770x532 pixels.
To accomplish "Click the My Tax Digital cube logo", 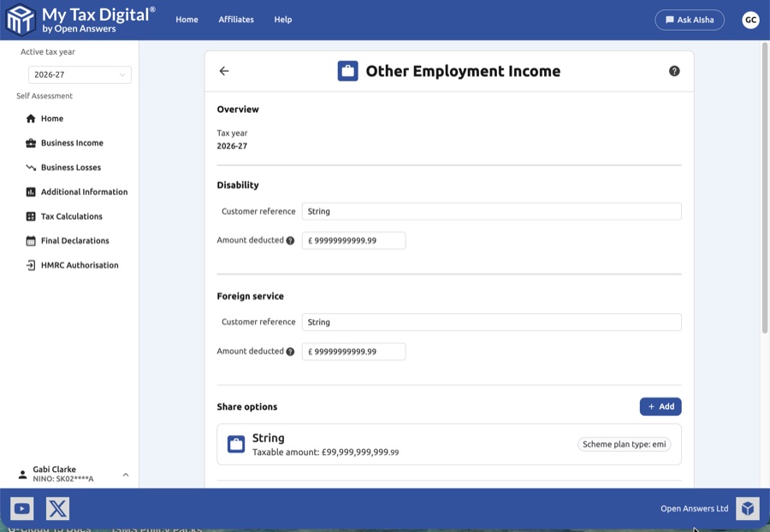I will [19, 20].
